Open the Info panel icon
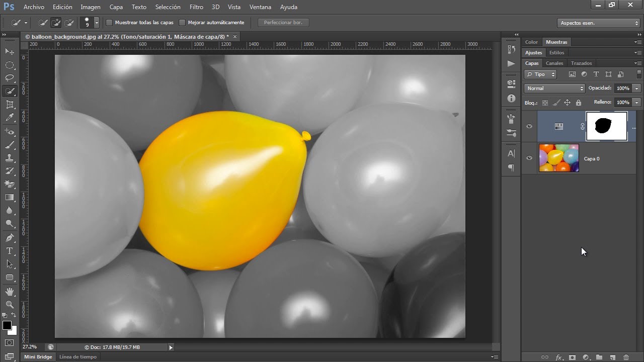Screen dimensions: 644x362 pos(511,98)
